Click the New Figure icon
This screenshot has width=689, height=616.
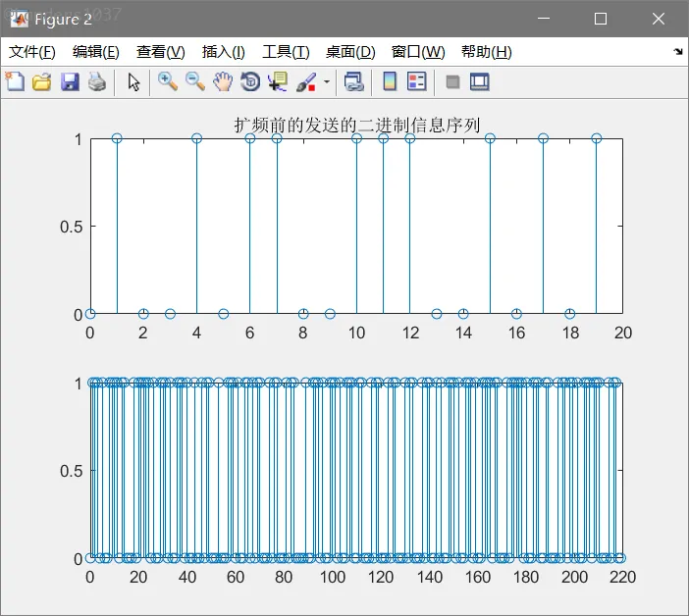(x=15, y=82)
